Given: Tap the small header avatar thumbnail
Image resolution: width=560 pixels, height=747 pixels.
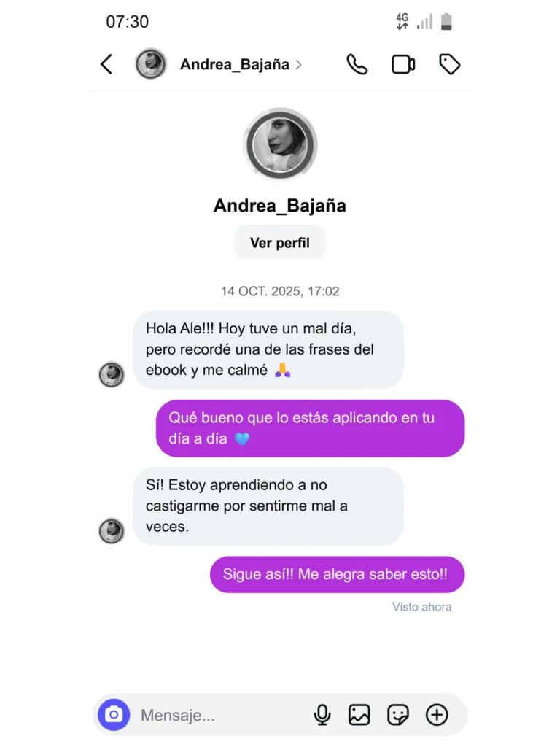Looking at the screenshot, I should pyautogui.click(x=151, y=64).
